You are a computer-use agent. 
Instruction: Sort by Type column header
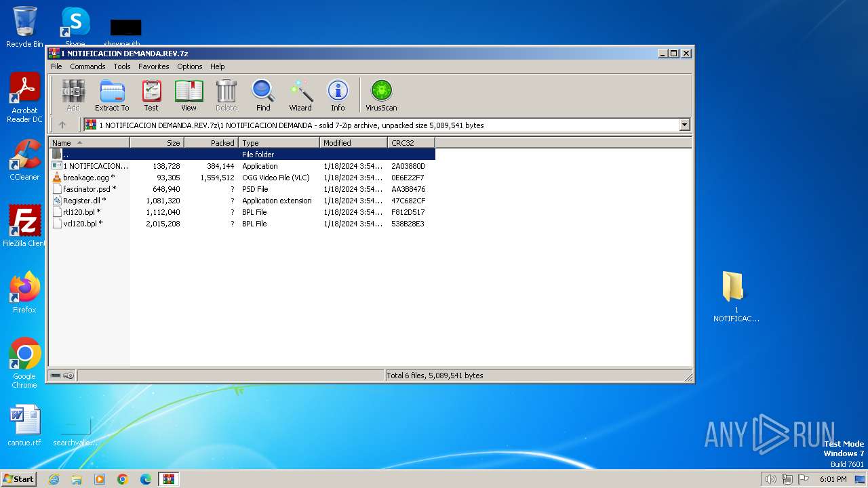click(279, 143)
